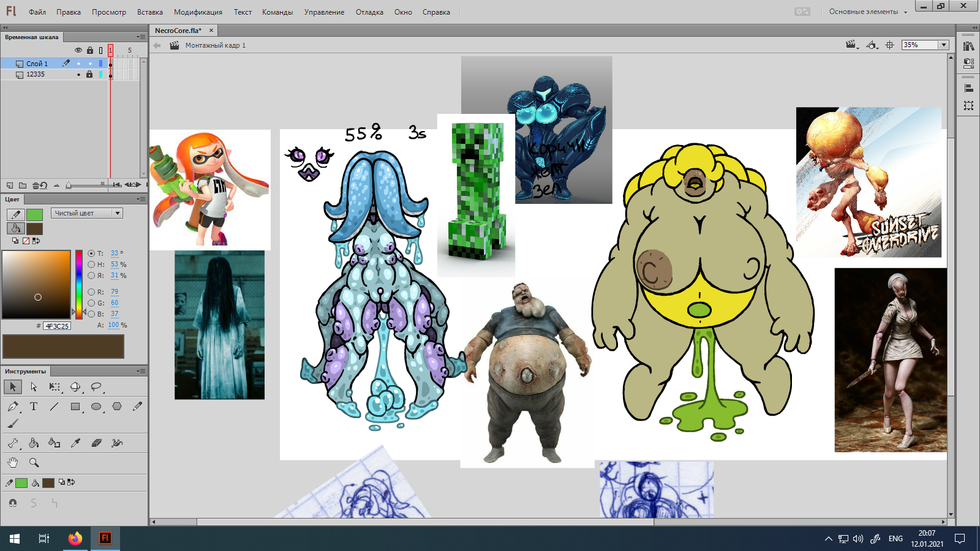
Task: Toggle Snap to Objects magnet
Action: (13, 503)
